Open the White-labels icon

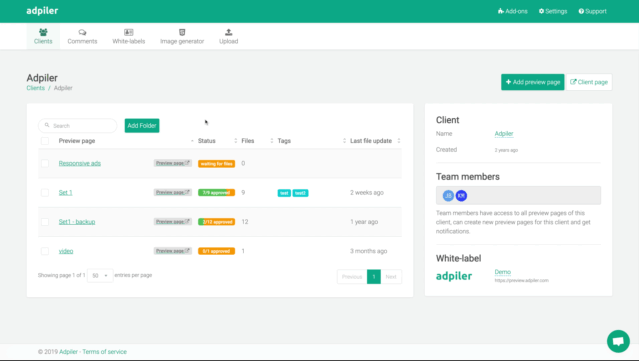(128, 32)
